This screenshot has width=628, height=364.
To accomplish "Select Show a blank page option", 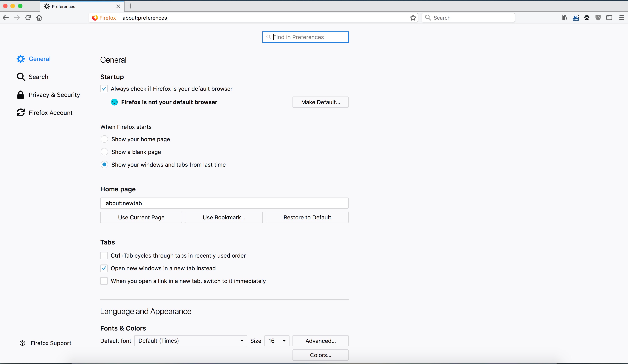I will pos(104,152).
